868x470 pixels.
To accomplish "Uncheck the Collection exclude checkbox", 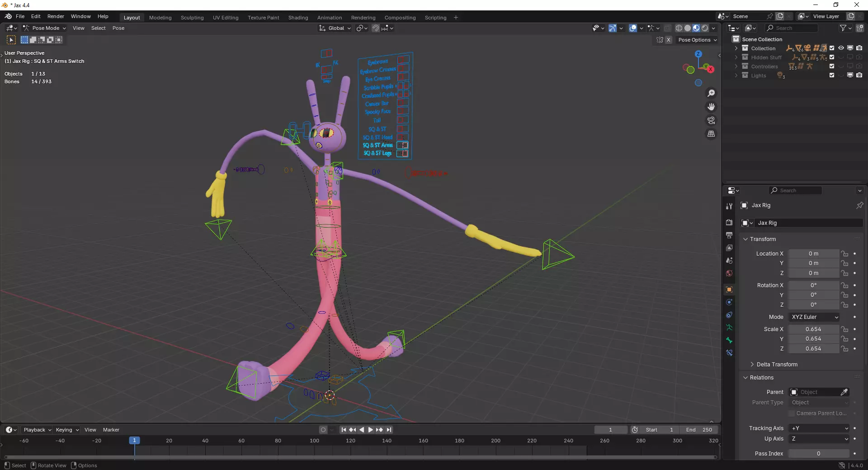I will (x=832, y=48).
